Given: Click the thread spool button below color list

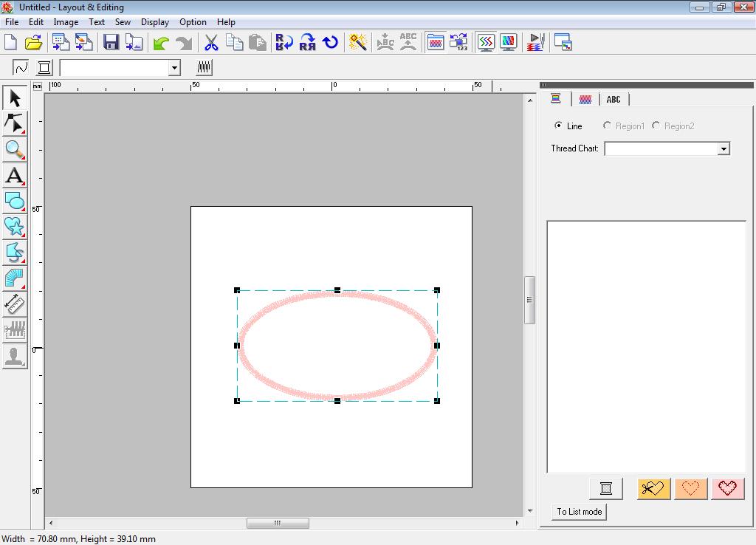Looking at the screenshot, I should coord(606,489).
